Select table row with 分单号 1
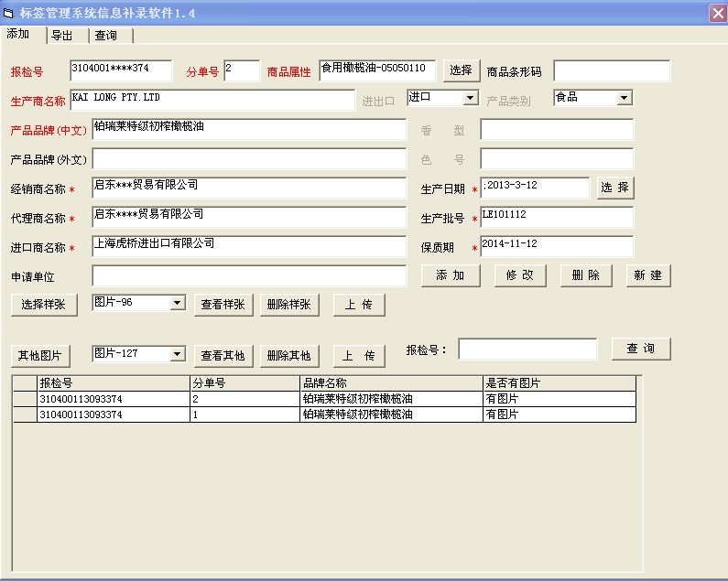 tap(324, 414)
